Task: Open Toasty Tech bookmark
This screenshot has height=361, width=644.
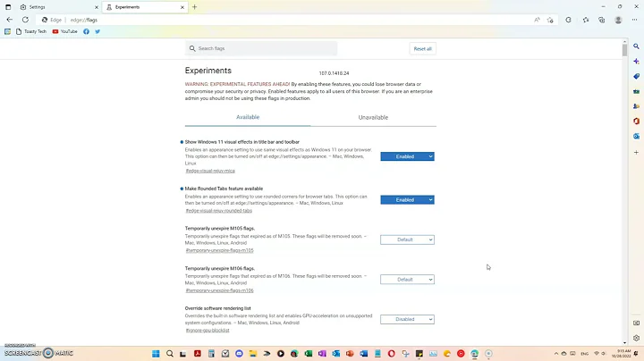Action: click(31, 31)
